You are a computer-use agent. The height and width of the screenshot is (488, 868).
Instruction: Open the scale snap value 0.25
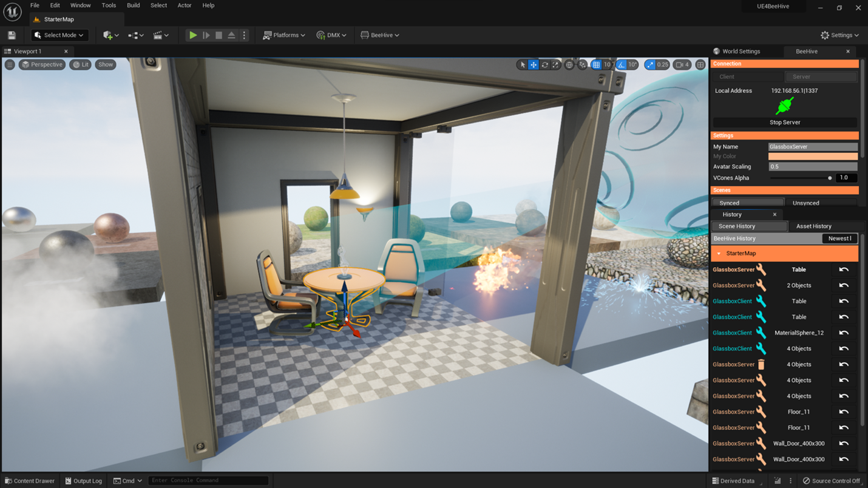(x=663, y=65)
